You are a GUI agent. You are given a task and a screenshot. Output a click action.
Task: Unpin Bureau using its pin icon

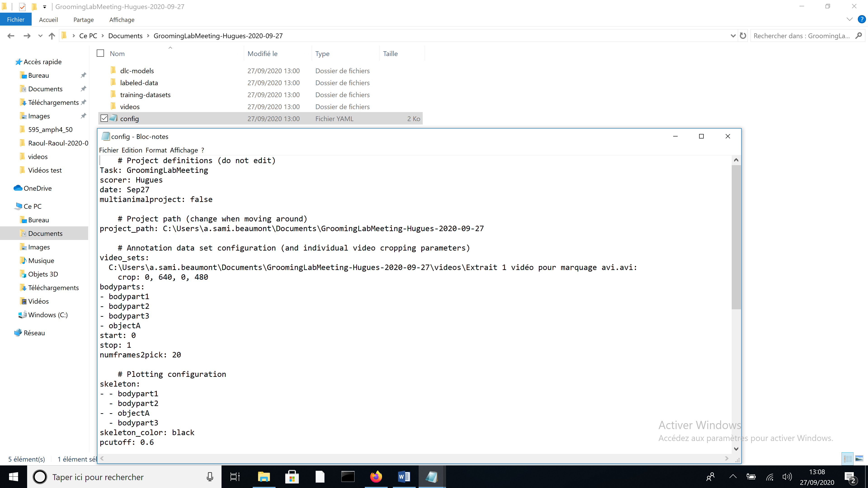click(84, 75)
